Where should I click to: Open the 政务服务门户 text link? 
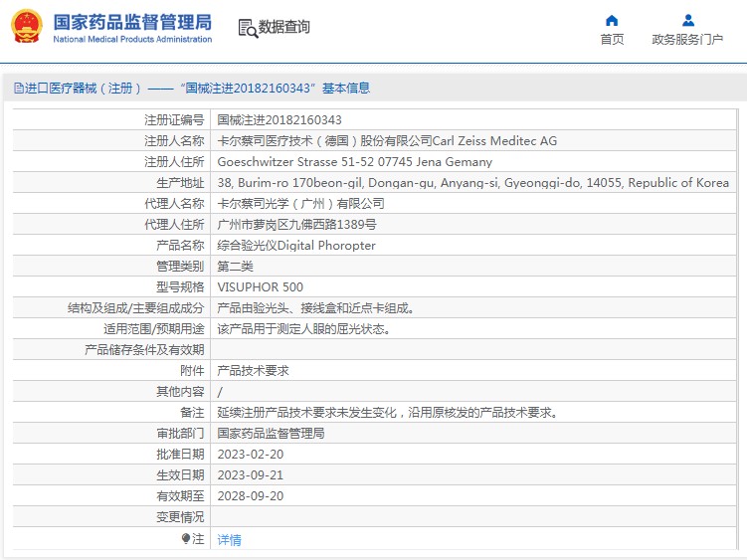pos(687,39)
